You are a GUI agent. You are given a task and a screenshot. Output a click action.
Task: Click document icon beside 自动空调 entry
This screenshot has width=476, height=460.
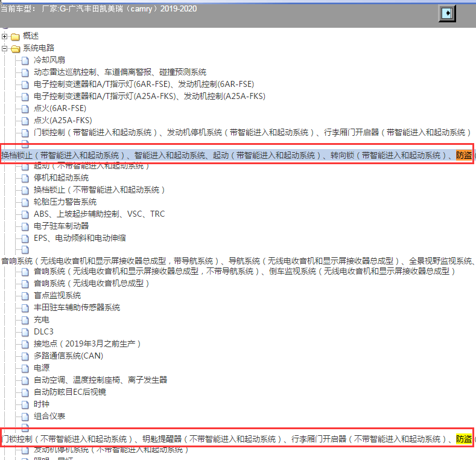click(25, 380)
